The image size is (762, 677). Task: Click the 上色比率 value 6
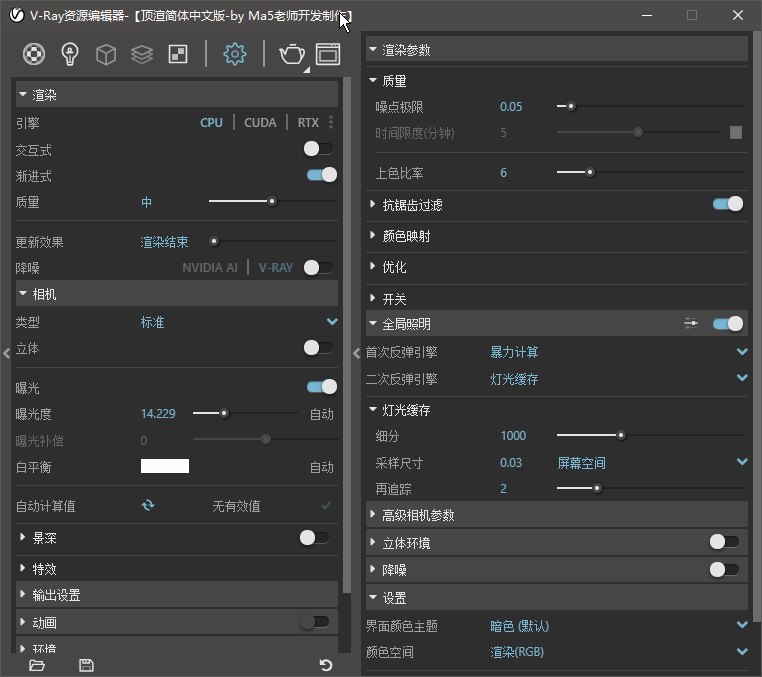(503, 173)
